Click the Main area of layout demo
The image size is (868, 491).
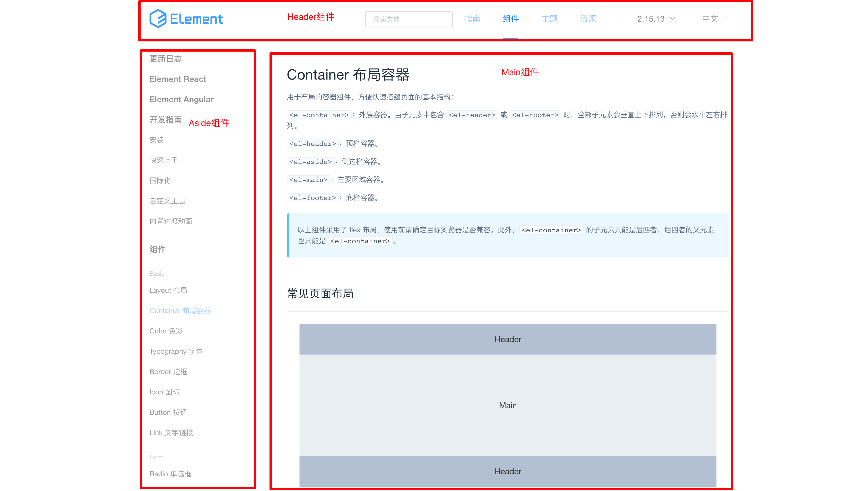tap(508, 405)
